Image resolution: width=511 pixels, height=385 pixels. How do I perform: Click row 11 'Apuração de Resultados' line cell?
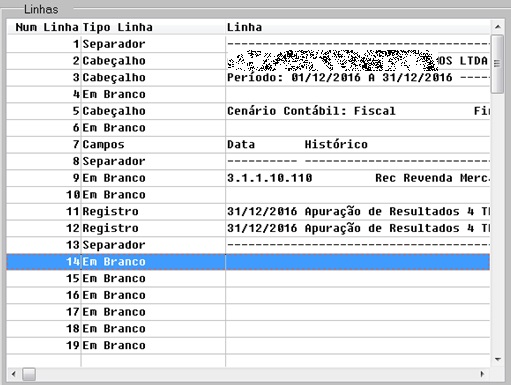coord(358,211)
